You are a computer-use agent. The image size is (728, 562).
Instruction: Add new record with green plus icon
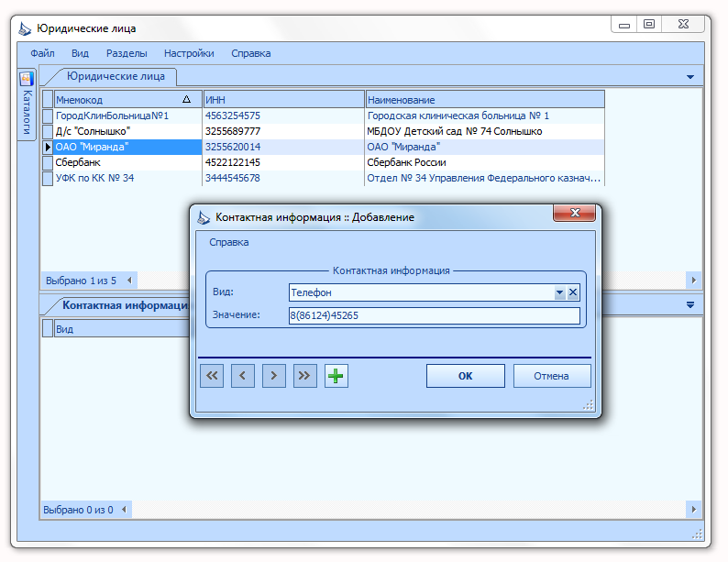(x=336, y=376)
